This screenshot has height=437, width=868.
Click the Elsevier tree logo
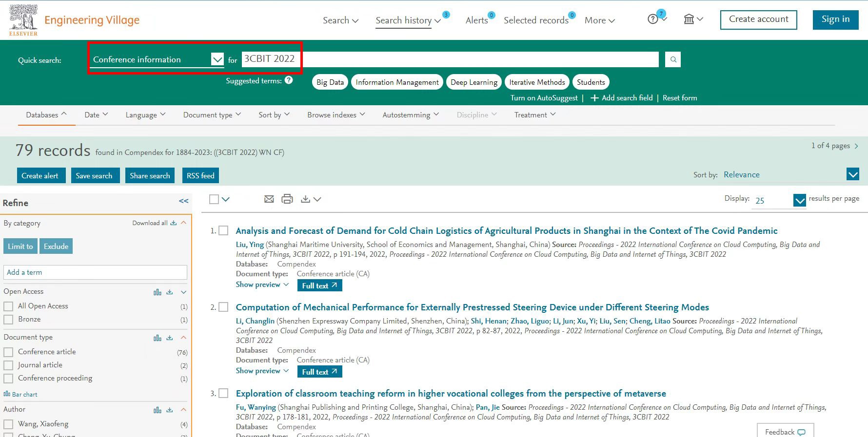click(23, 20)
